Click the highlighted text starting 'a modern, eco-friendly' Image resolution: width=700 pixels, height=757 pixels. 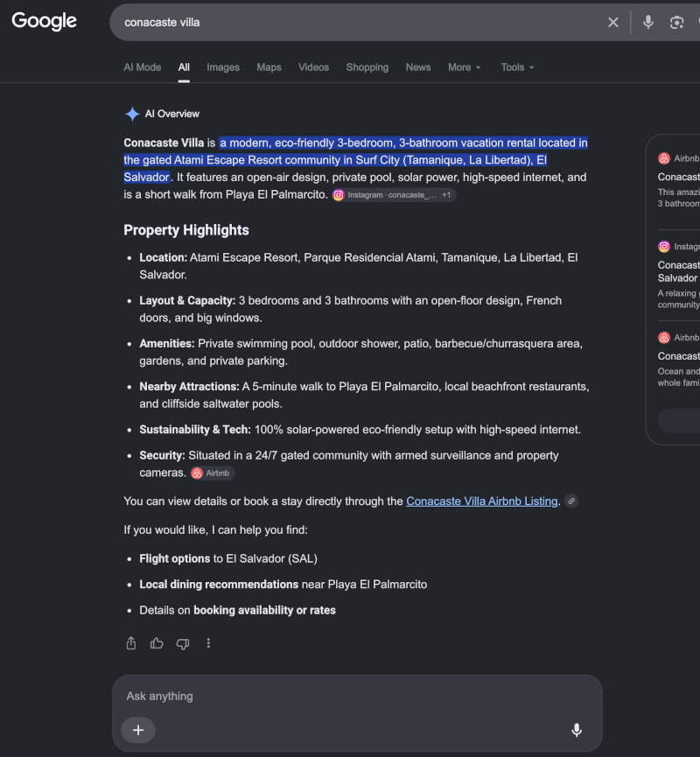(x=355, y=160)
